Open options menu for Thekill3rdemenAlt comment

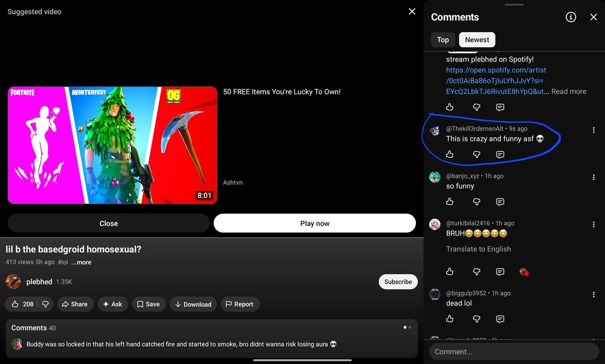593,130
